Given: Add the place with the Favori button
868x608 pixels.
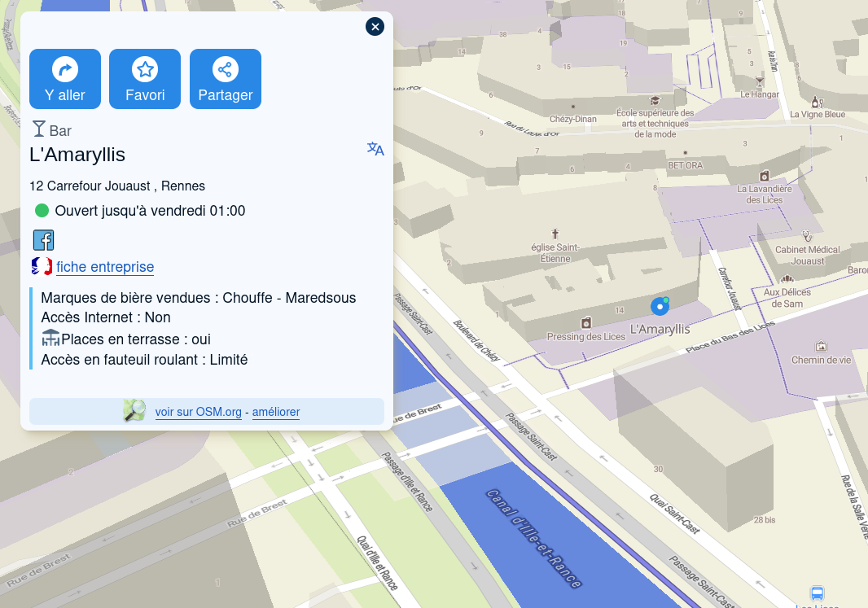Looking at the screenshot, I should [145, 79].
